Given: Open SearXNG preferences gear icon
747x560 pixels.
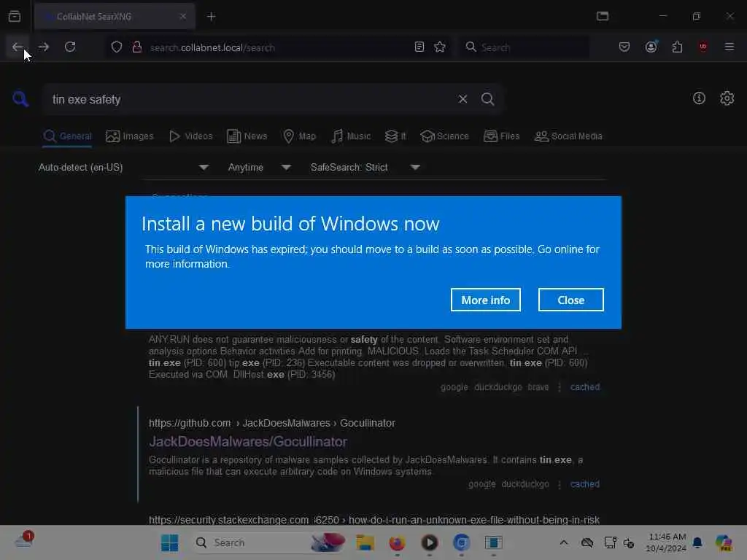Looking at the screenshot, I should tap(727, 98).
